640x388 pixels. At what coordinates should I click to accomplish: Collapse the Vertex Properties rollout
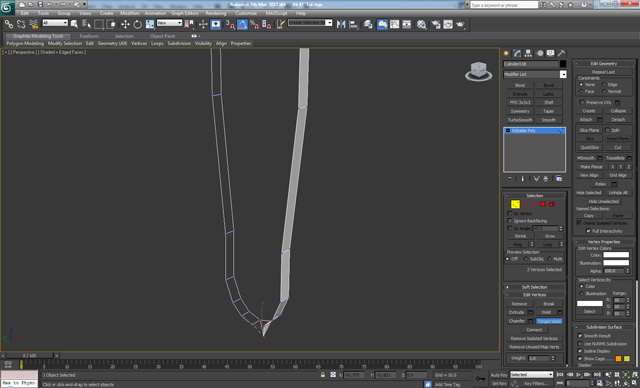pyautogui.click(x=604, y=242)
